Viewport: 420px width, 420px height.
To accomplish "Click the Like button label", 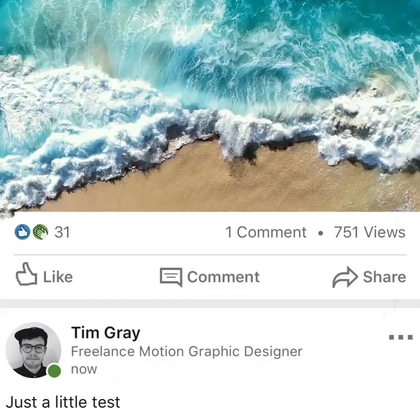I will (x=58, y=277).
